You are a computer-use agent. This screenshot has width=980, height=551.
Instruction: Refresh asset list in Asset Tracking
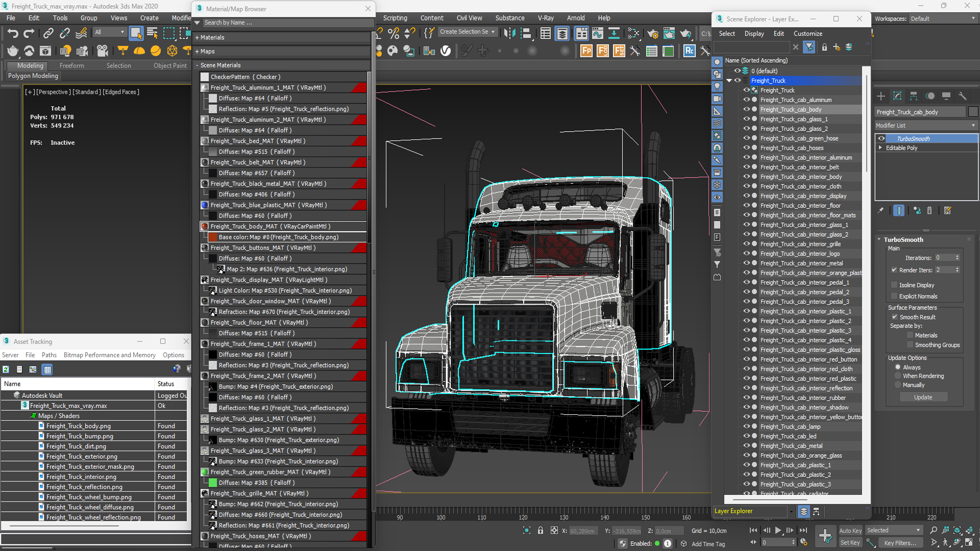pyautogui.click(x=6, y=369)
